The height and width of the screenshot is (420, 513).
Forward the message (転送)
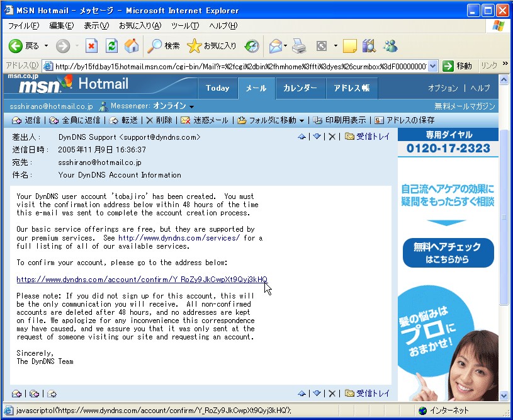click(123, 120)
